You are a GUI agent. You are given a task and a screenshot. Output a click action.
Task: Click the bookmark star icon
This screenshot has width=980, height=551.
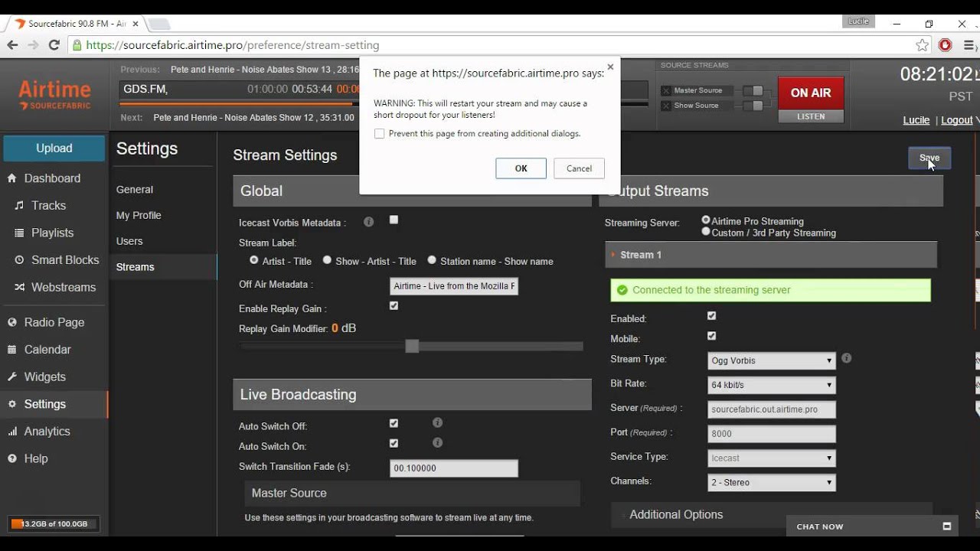[x=923, y=45]
